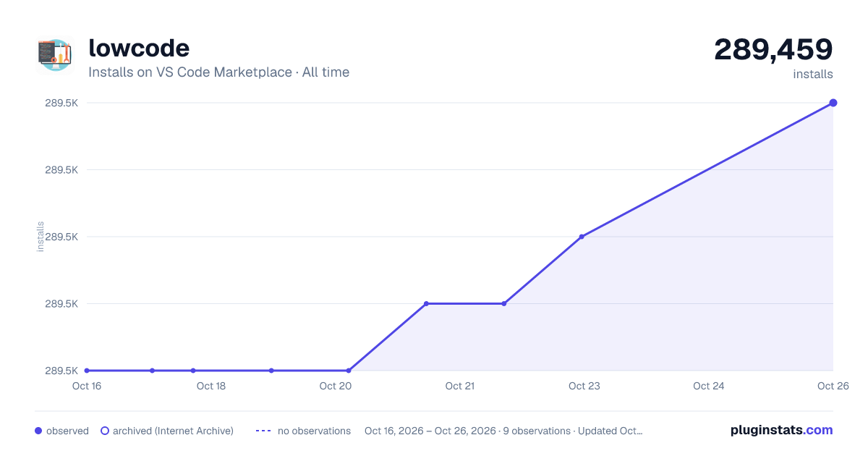Click the "Oct 16, 2026 – Oct 26, 2026" date range text
This screenshot has width=868, height=456.
pos(430,431)
